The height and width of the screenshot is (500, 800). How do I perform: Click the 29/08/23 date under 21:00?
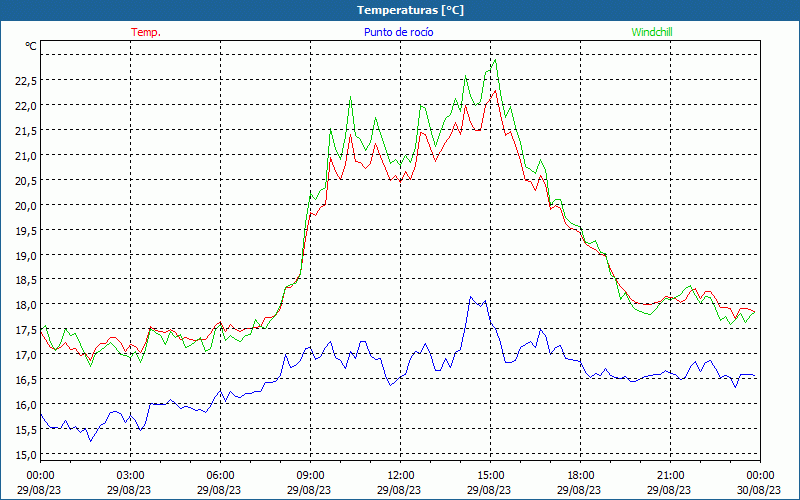669,490
